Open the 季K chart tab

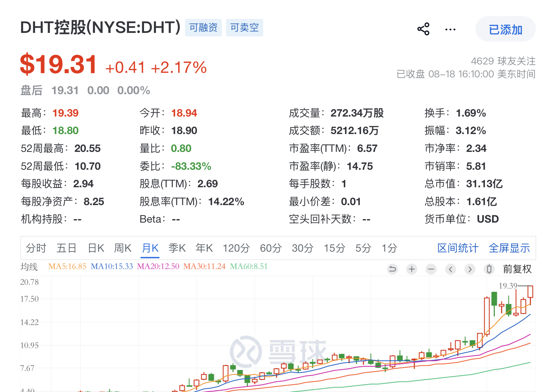click(177, 248)
